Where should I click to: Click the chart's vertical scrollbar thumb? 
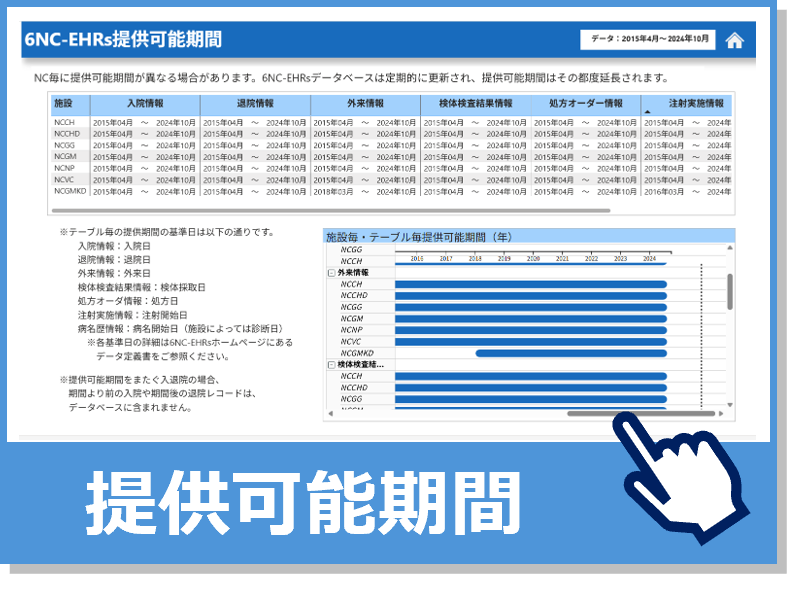tap(729, 289)
